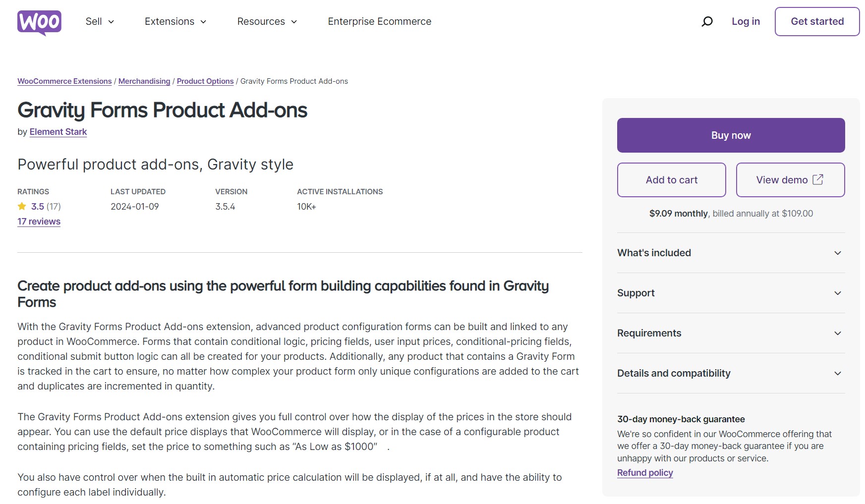Go to Enterprise Ecommerce page
Screen dimensions: 865x504
tap(379, 21)
